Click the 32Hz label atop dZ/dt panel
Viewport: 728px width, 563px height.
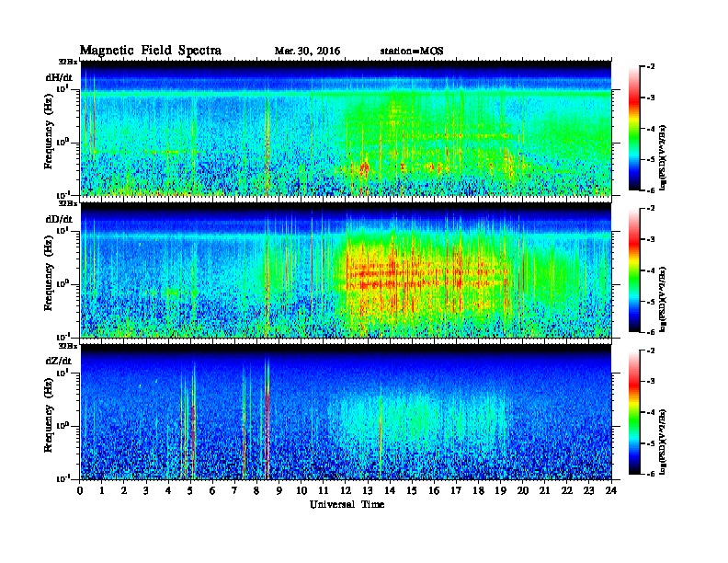coord(68,346)
